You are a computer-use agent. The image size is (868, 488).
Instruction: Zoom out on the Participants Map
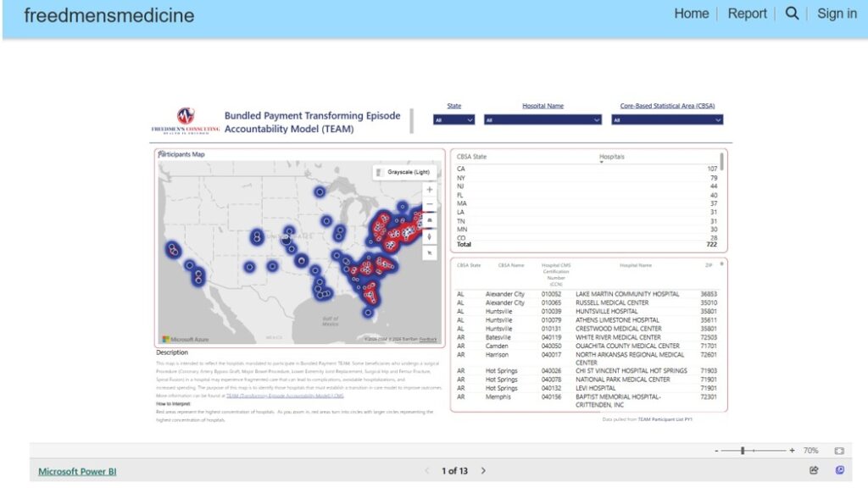[430, 204]
